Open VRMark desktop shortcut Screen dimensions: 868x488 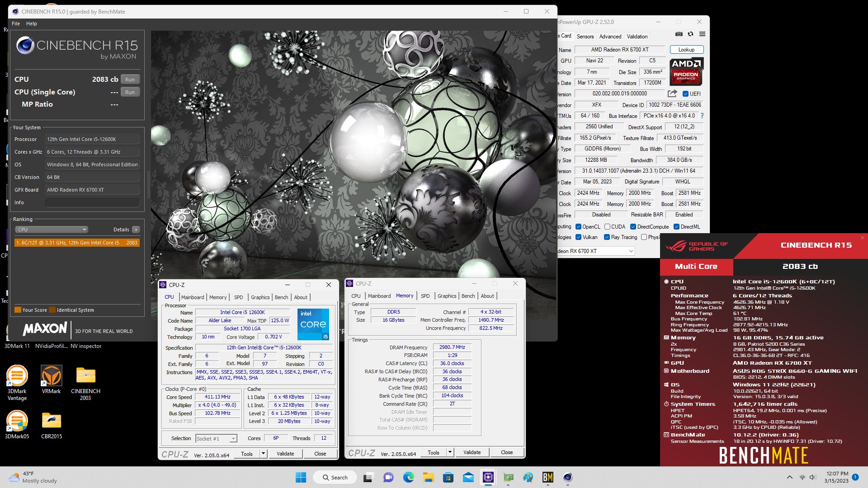click(51, 380)
